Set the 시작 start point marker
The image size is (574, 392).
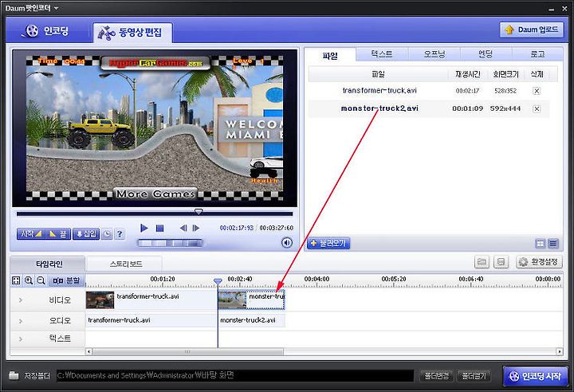30,234
